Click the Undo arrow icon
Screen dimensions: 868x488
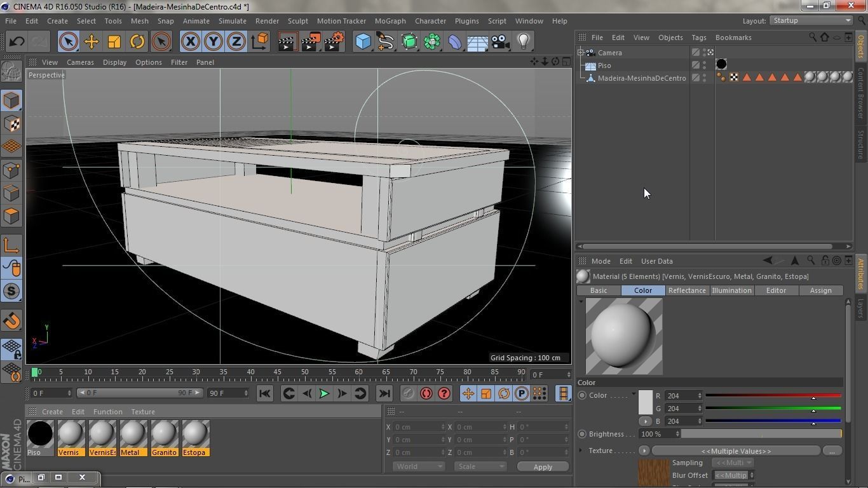tap(17, 42)
